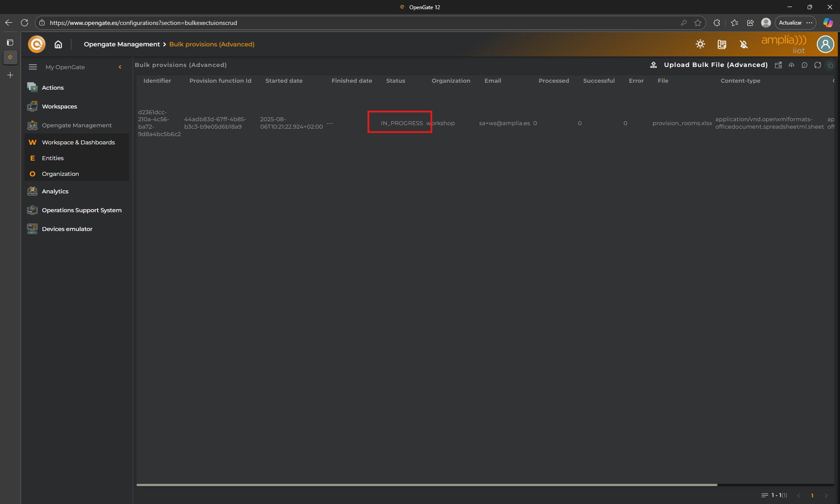Screen dimensions: 840x504
Task: Click the horizontal scrollbar under the table
Action: click(427, 485)
